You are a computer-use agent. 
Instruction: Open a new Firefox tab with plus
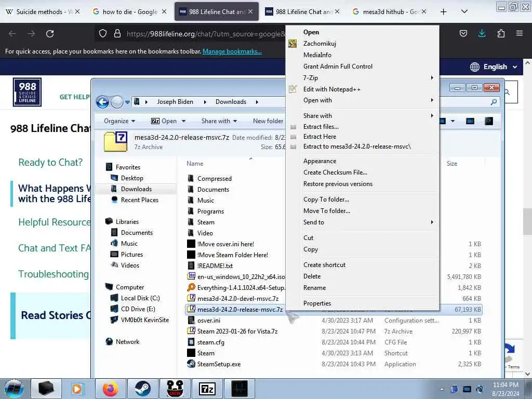(x=444, y=12)
